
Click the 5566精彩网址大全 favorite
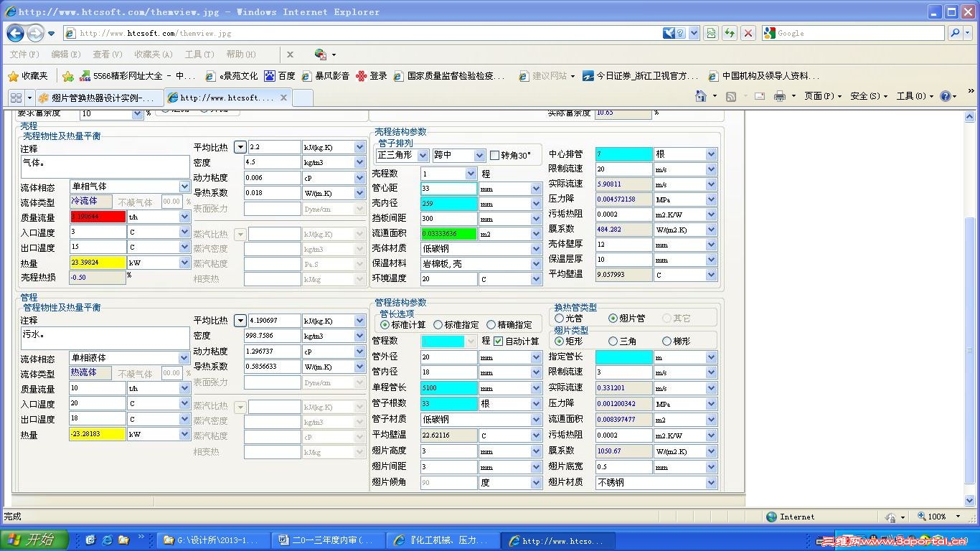tap(137, 75)
